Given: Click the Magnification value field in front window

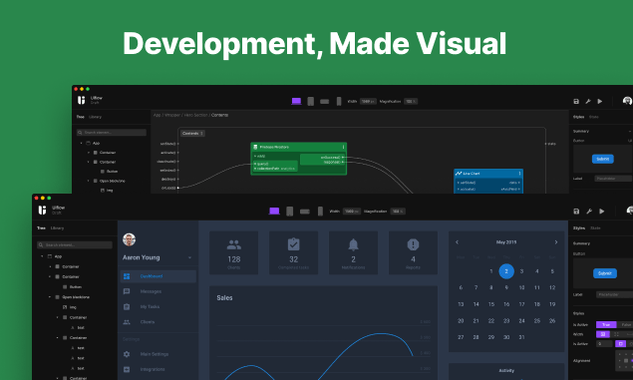Looking at the screenshot, I should point(398,211).
